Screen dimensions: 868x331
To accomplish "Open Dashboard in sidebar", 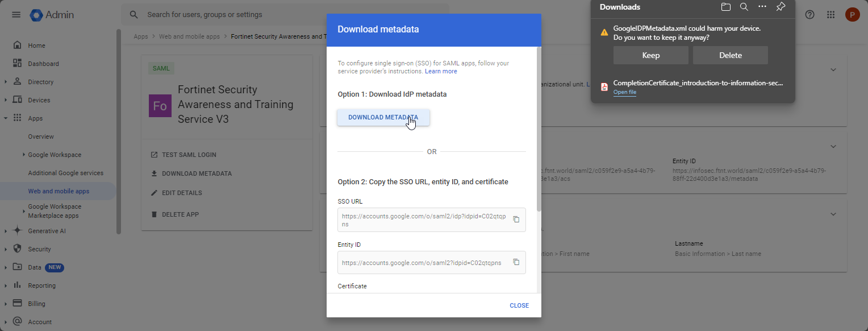I will 43,64.
